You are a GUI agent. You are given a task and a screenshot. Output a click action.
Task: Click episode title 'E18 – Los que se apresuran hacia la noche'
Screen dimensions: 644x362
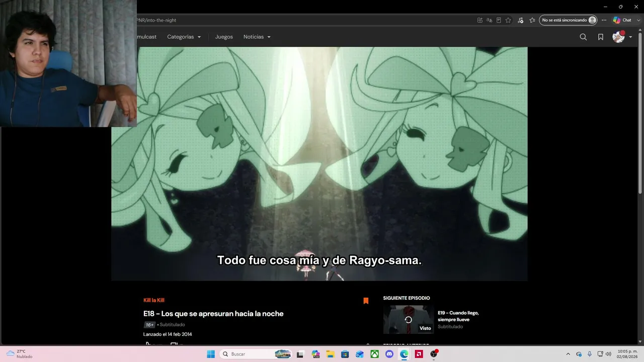point(213,314)
